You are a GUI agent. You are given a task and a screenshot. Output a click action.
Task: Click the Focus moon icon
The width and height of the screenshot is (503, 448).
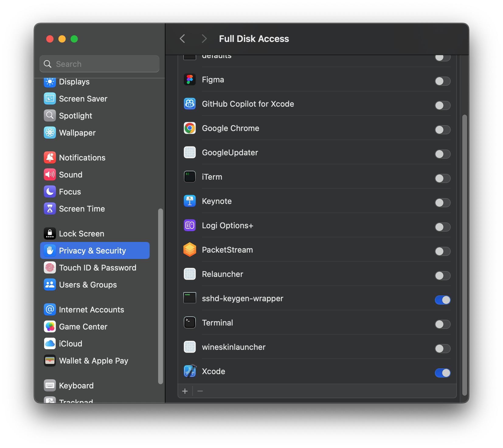pos(50,191)
